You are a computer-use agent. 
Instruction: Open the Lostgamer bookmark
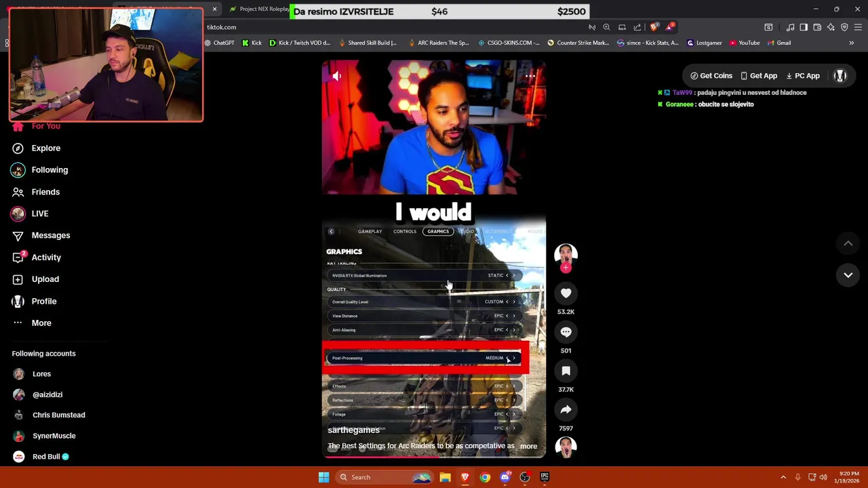(705, 43)
